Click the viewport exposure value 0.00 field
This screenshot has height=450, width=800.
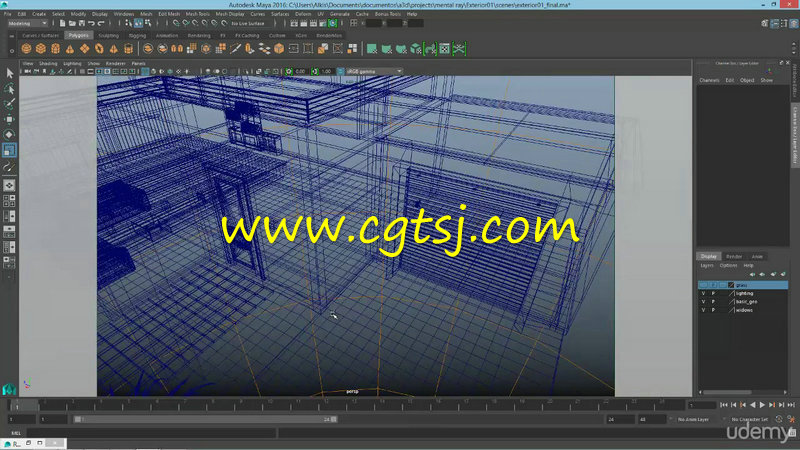(301, 71)
